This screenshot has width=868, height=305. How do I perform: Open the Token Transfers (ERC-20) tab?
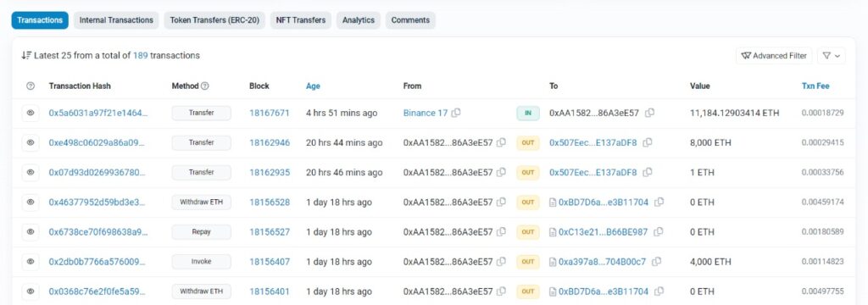tap(214, 20)
